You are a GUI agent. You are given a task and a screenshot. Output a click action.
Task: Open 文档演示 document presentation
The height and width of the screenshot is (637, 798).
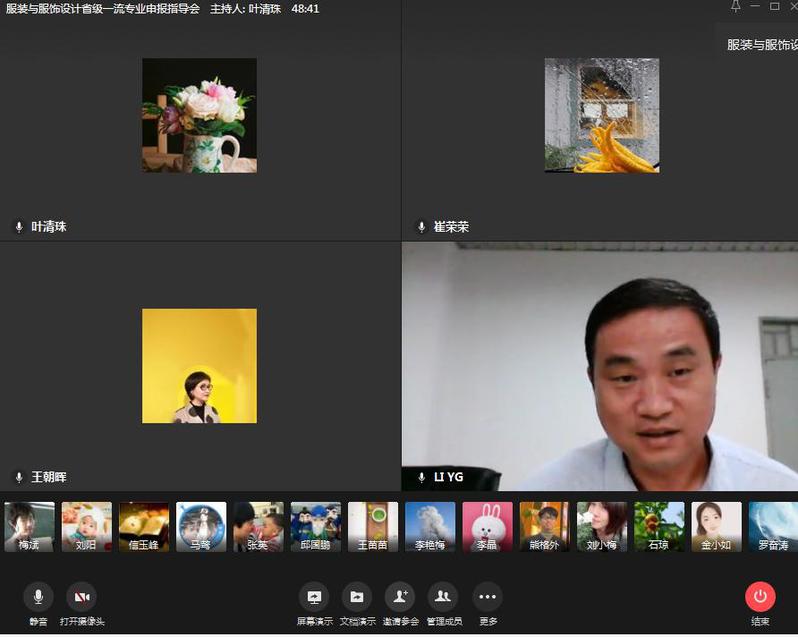[357, 597]
